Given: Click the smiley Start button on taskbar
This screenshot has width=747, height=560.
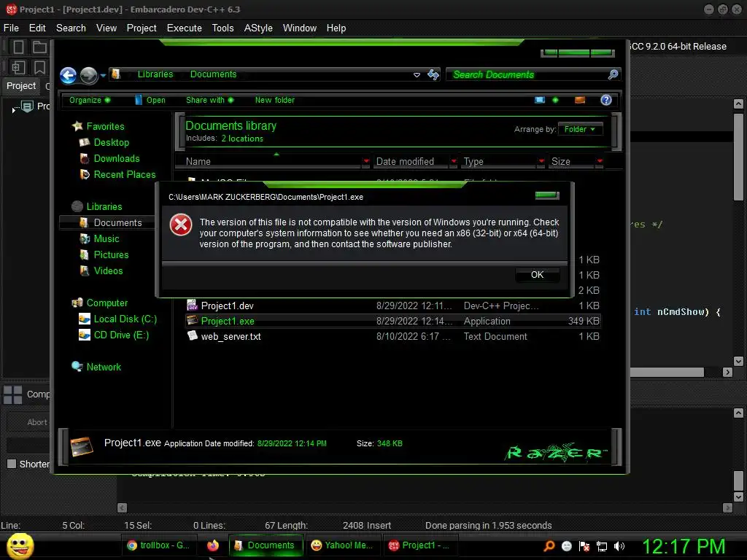Looking at the screenshot, I should click(x=20, y=545).
